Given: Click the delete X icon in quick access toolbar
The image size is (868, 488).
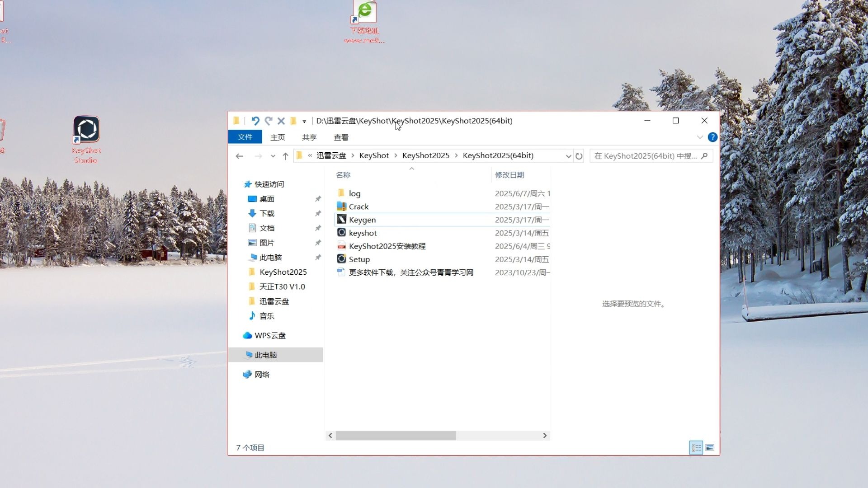Looking at the screenshot, I should (x=281, y=121).
